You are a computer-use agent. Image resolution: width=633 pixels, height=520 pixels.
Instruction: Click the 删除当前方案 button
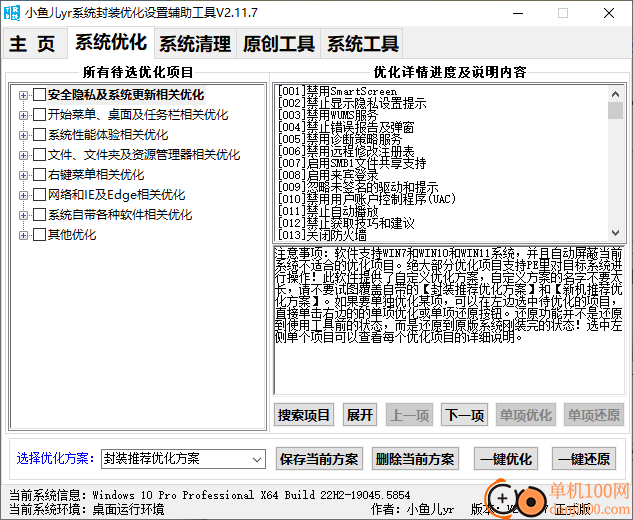coord(415,459)
